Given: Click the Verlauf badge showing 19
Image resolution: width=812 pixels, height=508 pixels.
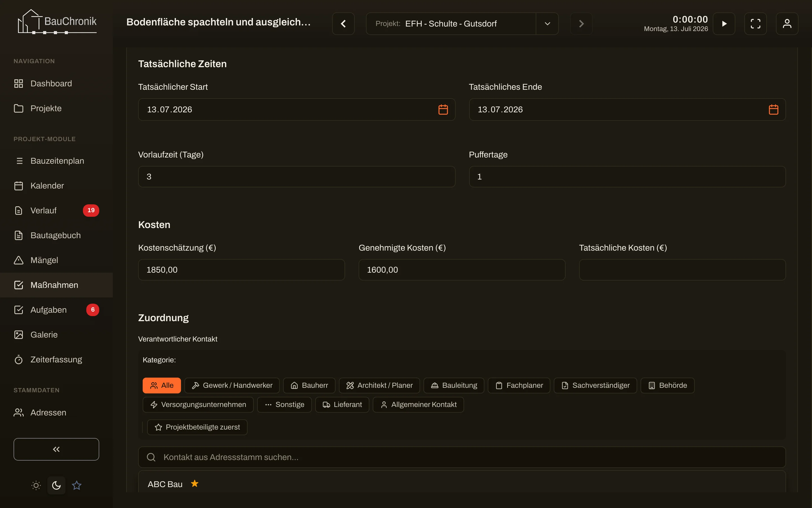Looking at the screenshot, I should click(91, 210).
